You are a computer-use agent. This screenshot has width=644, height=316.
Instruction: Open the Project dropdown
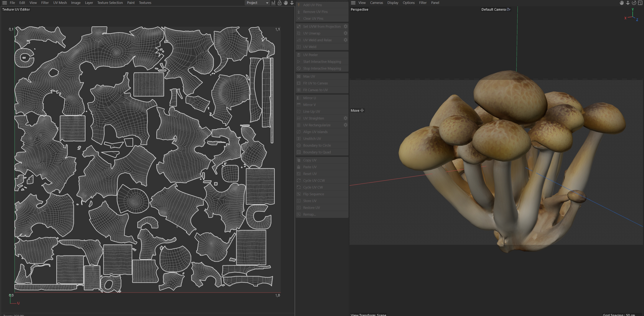coord(257,3)
